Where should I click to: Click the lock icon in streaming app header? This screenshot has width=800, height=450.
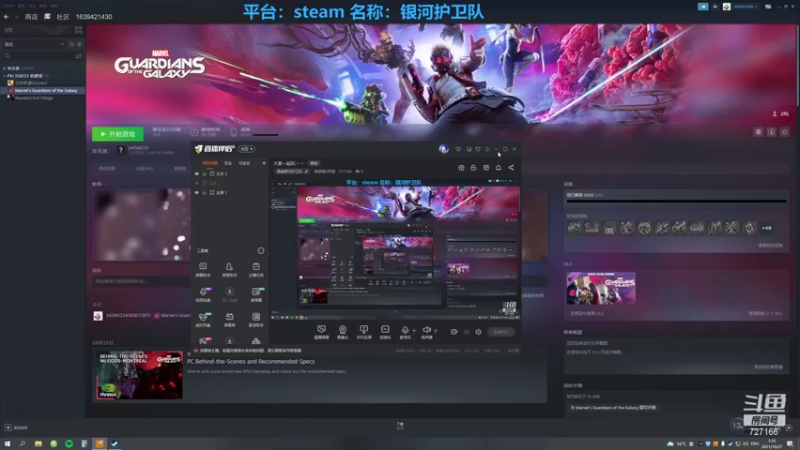click(x=473, y=167)
